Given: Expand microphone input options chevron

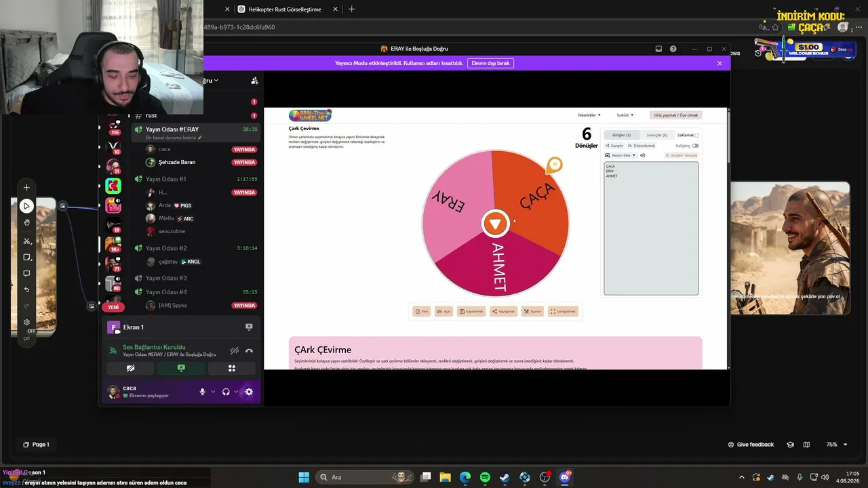Looking at the screenshot, I should (x=213, y=392).
